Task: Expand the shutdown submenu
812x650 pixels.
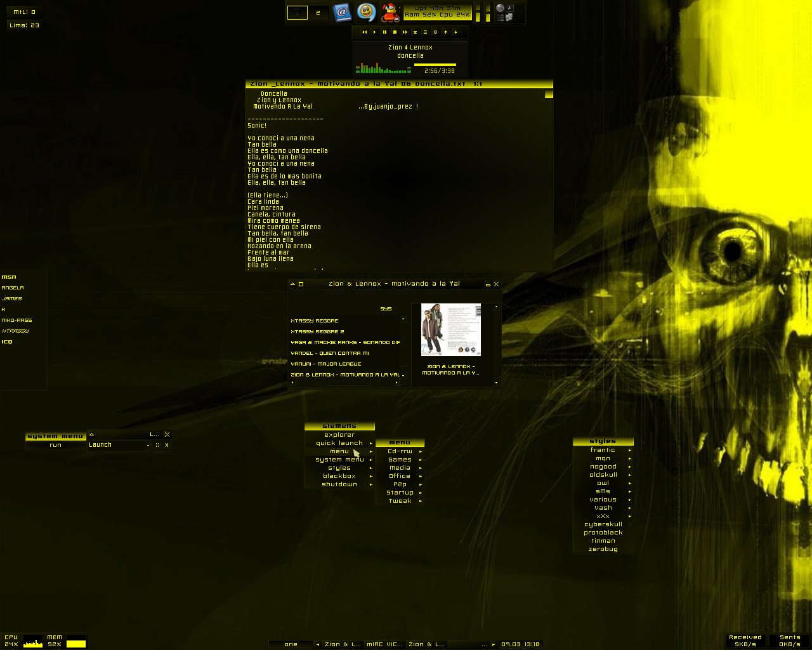Action: (x=339, y=484)
